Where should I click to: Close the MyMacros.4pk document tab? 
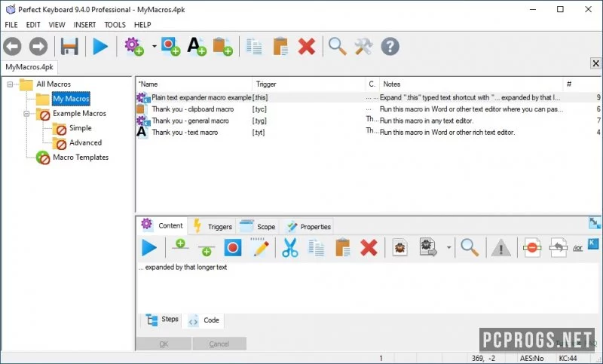(x=595, y=63)
